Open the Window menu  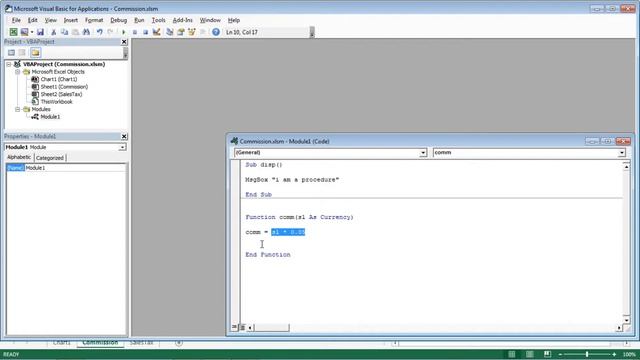click(x=210, y=20)
